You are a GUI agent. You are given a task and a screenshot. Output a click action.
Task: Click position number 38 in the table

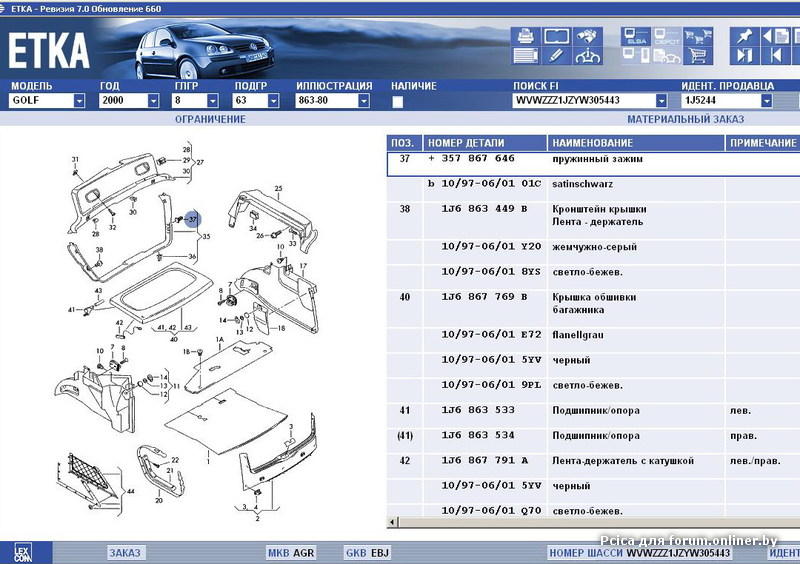(405, 209)
